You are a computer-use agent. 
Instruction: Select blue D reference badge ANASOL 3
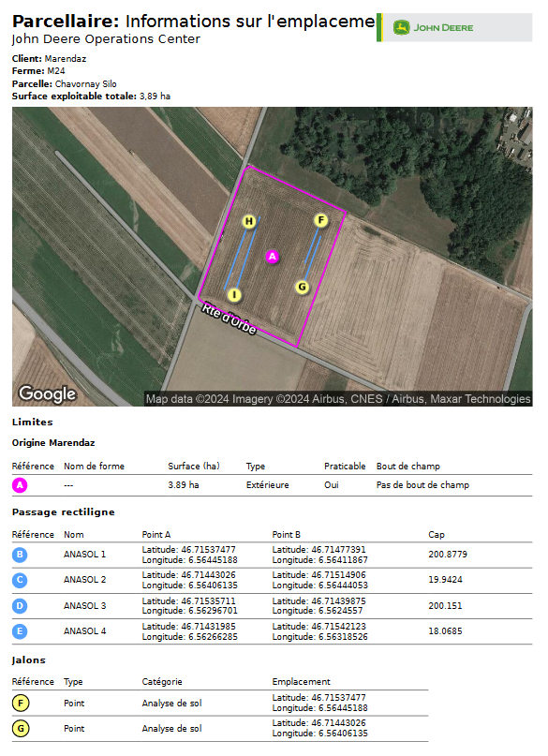(20, 605)
